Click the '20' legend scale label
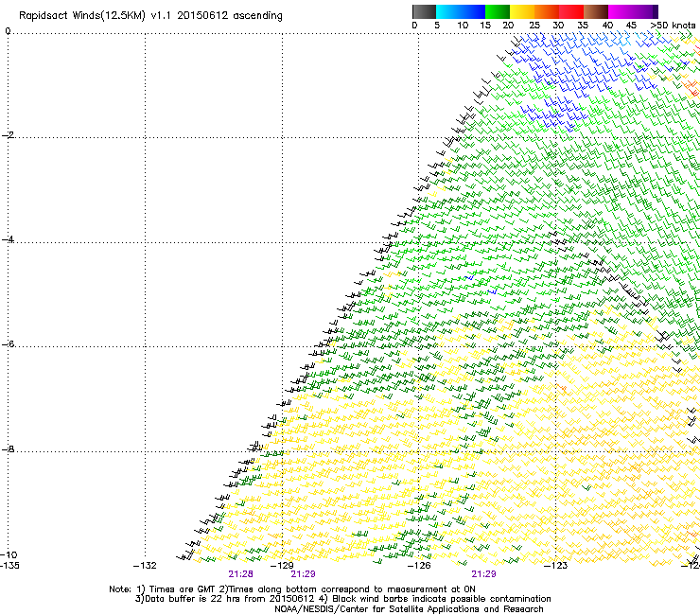This screenshot has height=615, width=700. (x=508, y=26)
